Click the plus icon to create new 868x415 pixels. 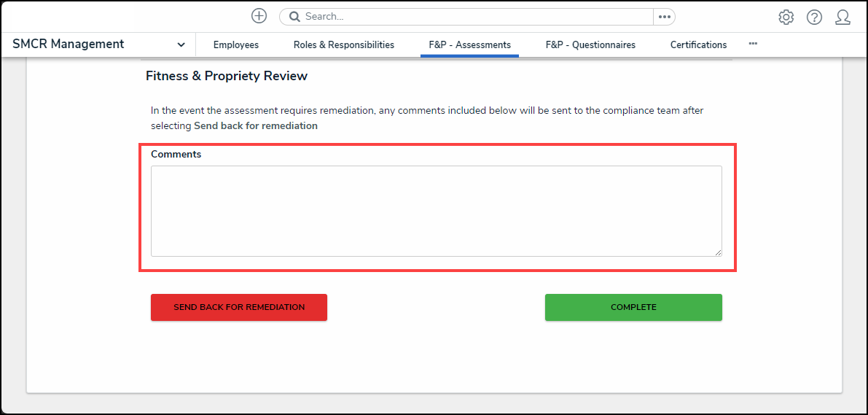point(259,16)
